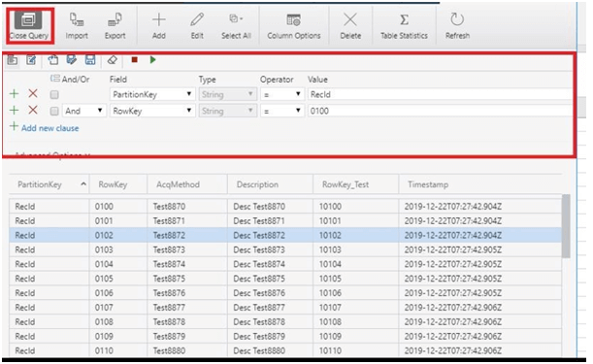Stop query with red square icon
Viewport: 593px width, 364px height.
(134, 60)
